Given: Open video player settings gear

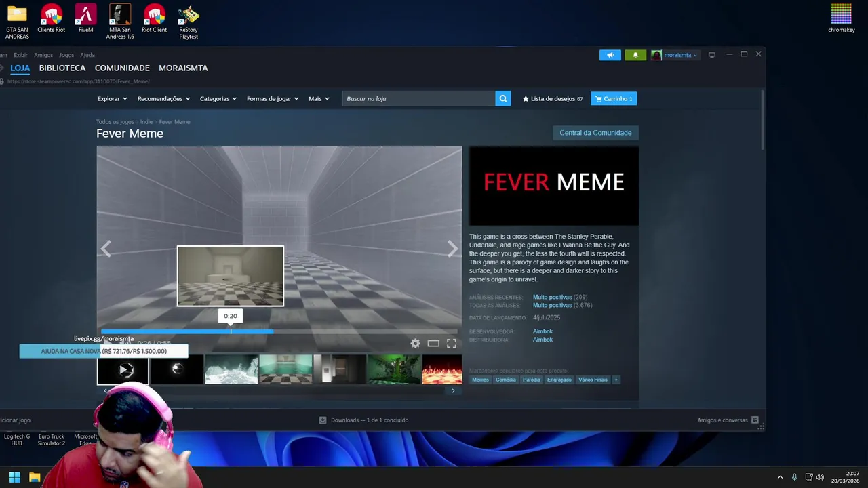Looking at the screenshot, I should pyautogui.click(x=415, y=344).
